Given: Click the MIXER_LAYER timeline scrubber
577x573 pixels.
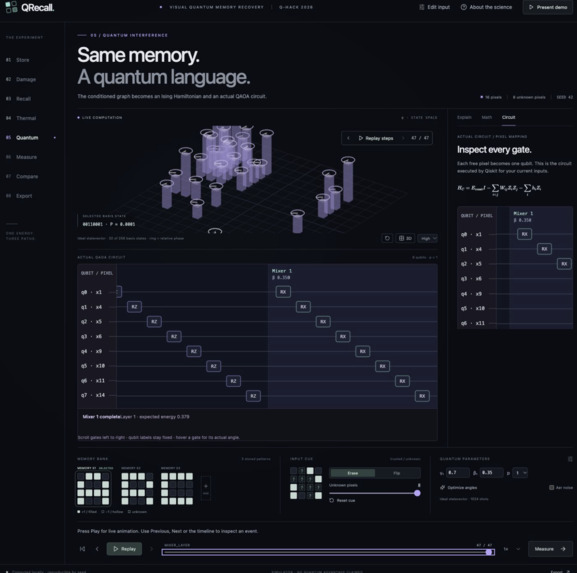Looking at the screenshot, I should (x=328, y=552).
